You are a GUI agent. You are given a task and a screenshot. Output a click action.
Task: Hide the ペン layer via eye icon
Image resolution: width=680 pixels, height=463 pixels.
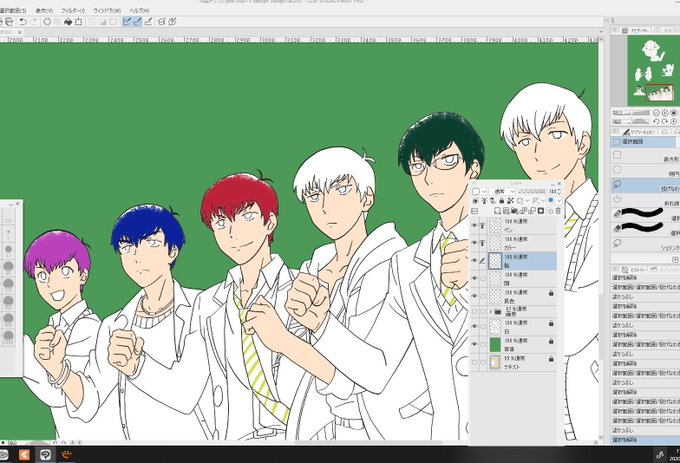[474, 225]
